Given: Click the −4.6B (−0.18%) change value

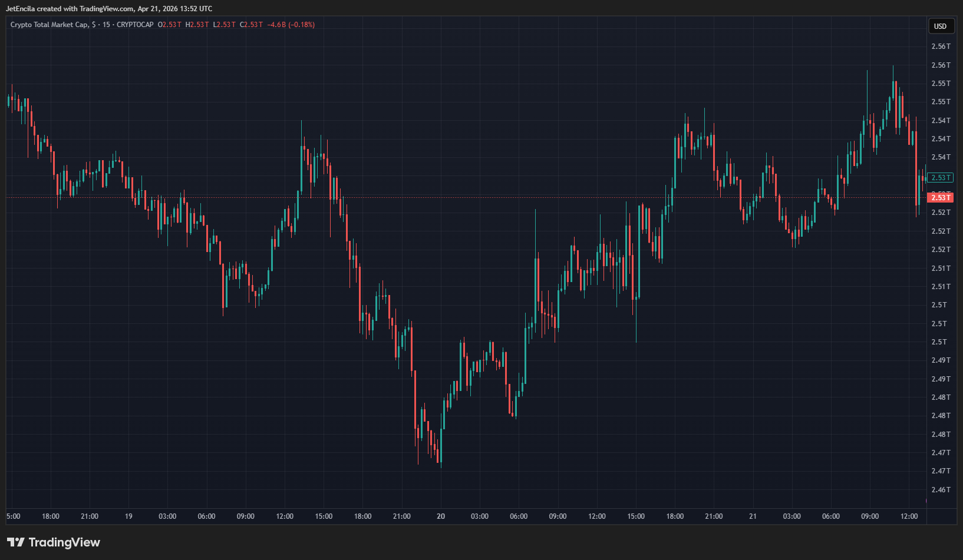Looking at the screenshot, I should coord(291,25).
